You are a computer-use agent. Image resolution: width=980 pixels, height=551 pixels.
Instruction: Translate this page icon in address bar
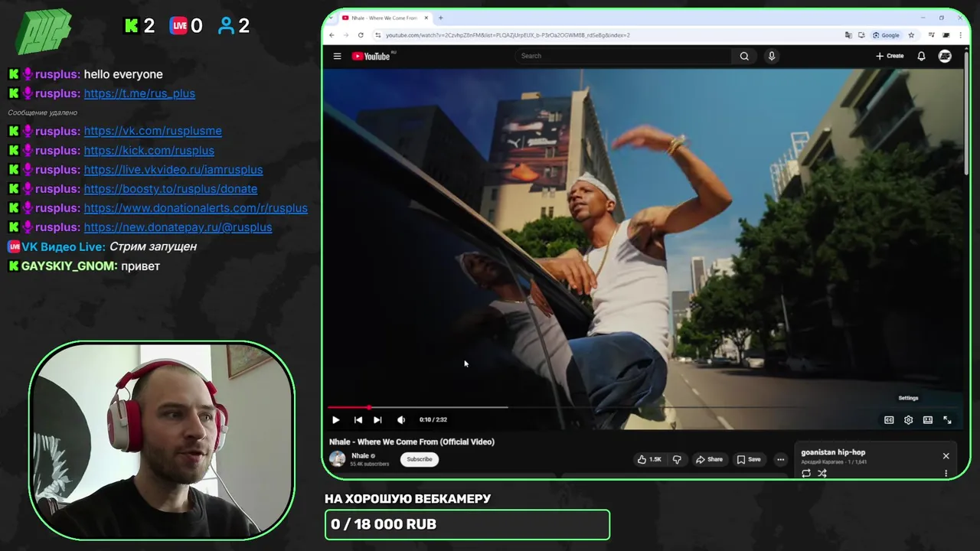(848, 35)
